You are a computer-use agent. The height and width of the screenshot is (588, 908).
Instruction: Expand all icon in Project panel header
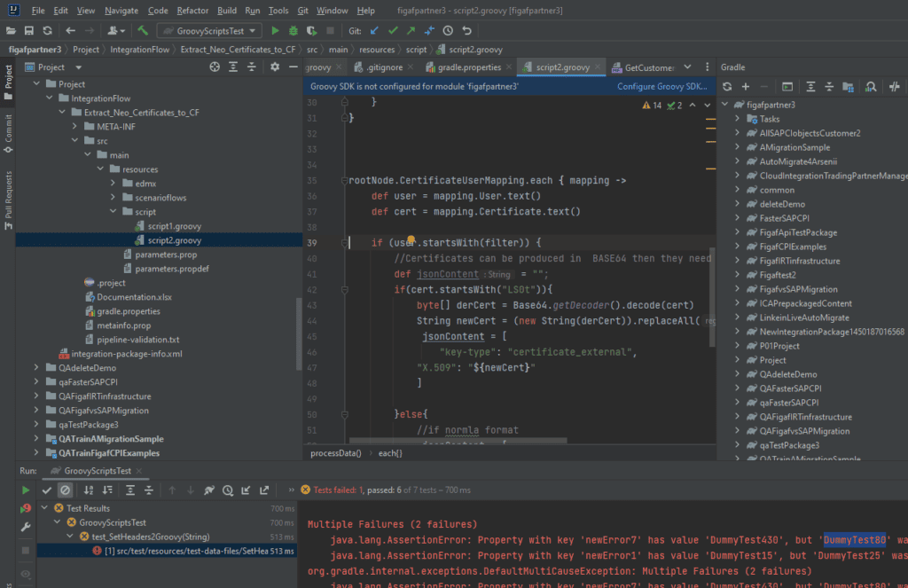click(233, 67)
